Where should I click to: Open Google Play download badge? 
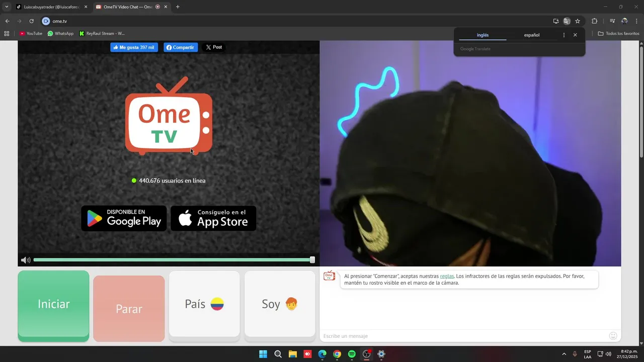coord(124,218)
